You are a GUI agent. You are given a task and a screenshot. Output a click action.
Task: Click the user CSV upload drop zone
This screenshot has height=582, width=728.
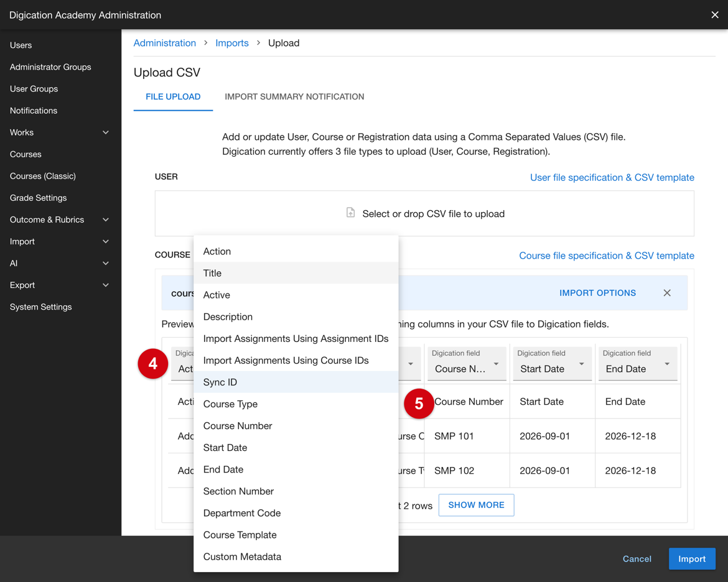[424, 213]
